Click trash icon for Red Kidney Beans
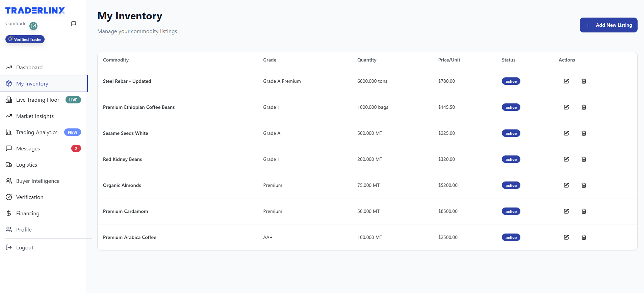The image size is (644, 293). click(584, 159)
